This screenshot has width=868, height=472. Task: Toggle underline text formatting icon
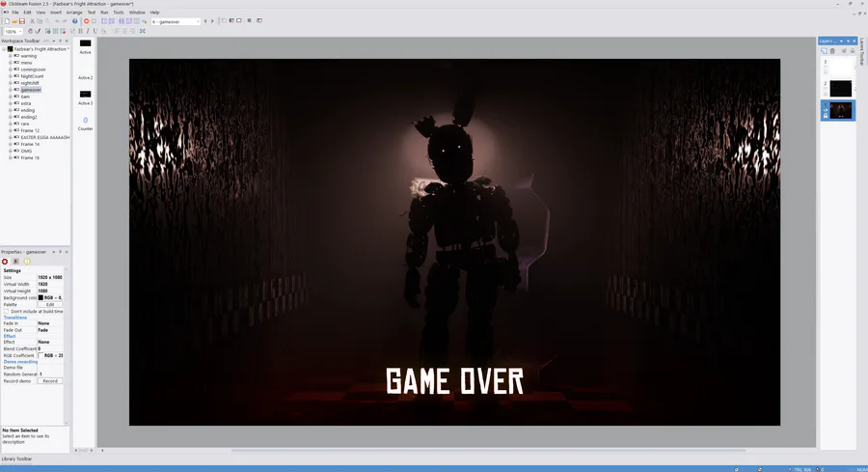(95, 31)
